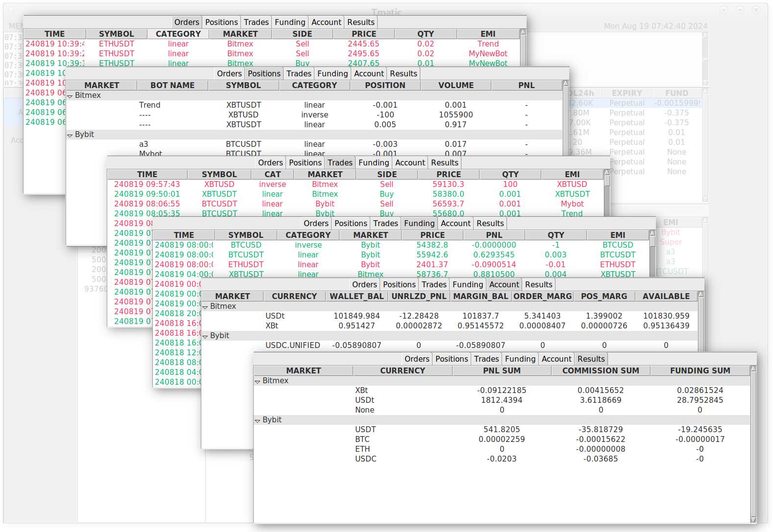Click VOLUME column header in Positions window
The image size is (773, 532).
pos(456,85)
